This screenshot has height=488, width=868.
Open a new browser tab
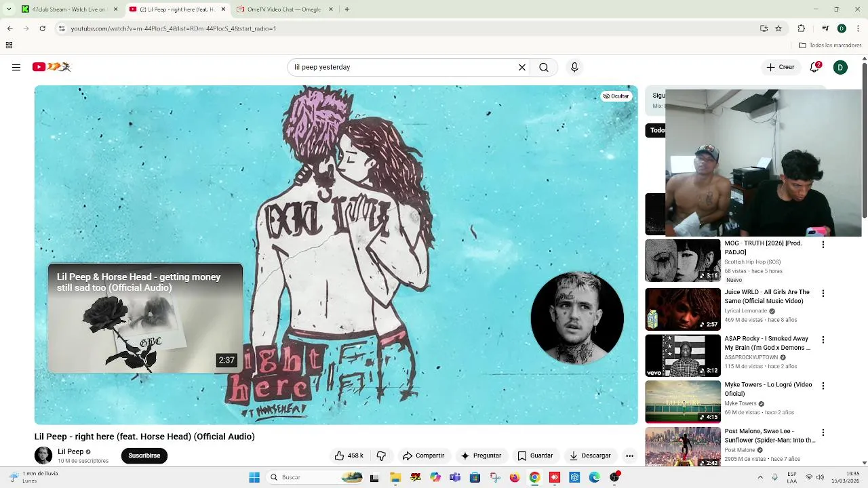point(347,9)
